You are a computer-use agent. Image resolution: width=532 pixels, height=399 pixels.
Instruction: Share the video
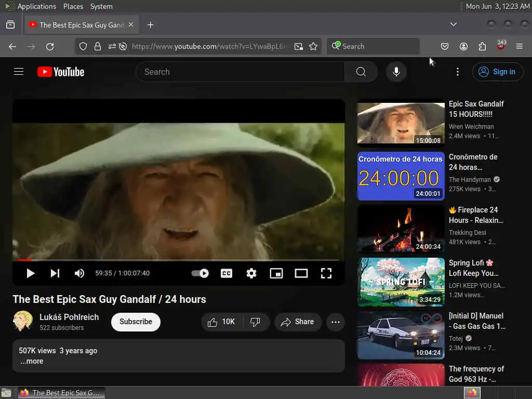298,322
